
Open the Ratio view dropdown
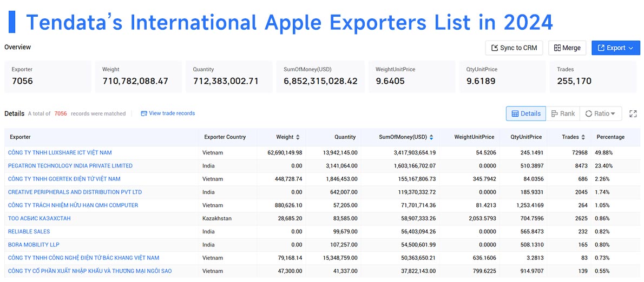tap(601, 113)
